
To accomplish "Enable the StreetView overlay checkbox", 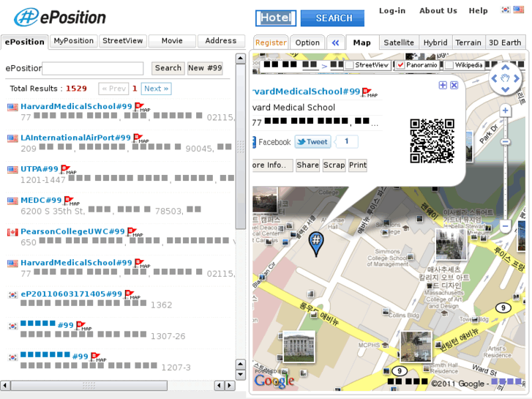I will tap(349, 65).
